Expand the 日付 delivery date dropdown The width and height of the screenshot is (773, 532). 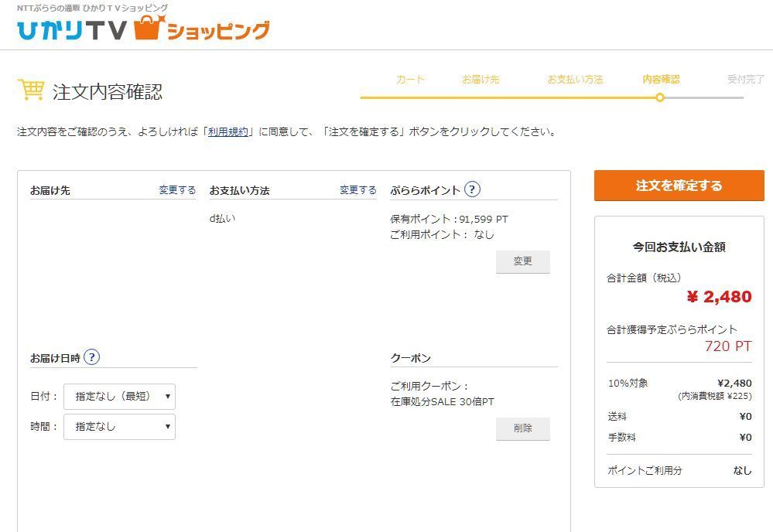coord(119,396)
